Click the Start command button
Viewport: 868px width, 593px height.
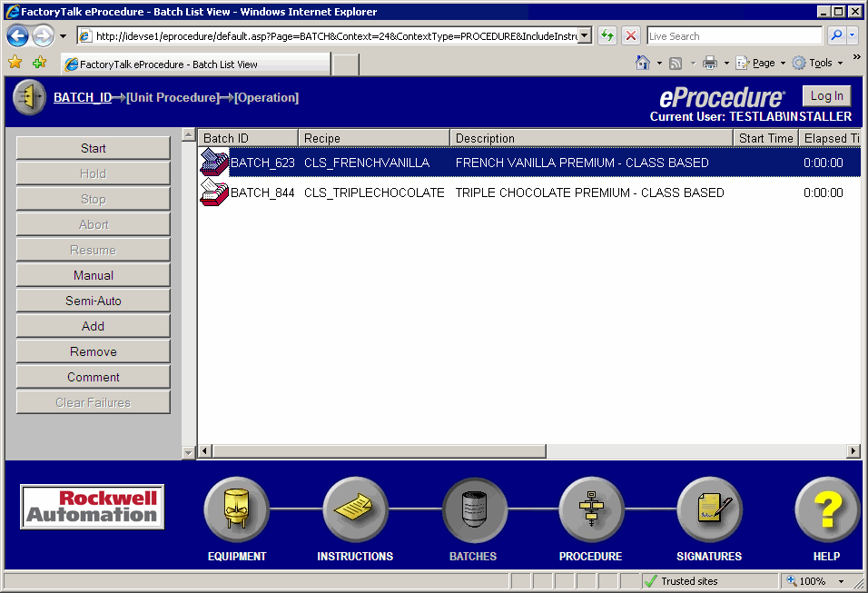click(x=93, y=148)
